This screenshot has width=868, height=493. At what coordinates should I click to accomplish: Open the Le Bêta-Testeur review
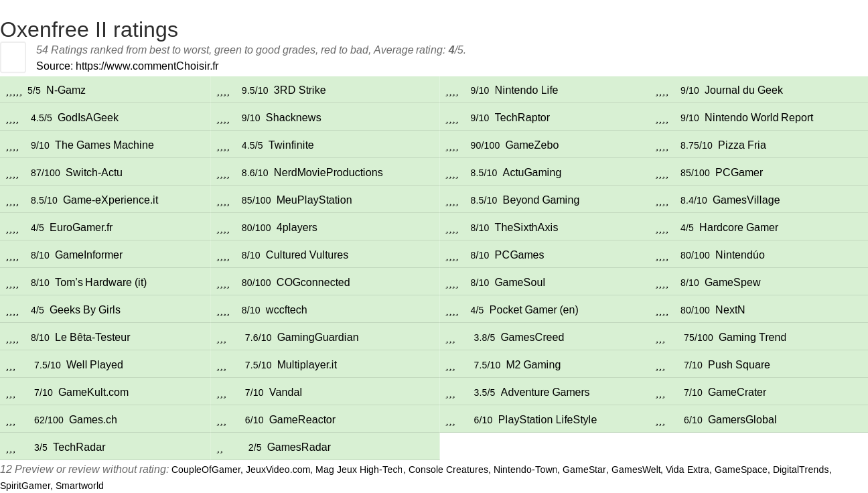pyautogui.click(x=92, y=337)
